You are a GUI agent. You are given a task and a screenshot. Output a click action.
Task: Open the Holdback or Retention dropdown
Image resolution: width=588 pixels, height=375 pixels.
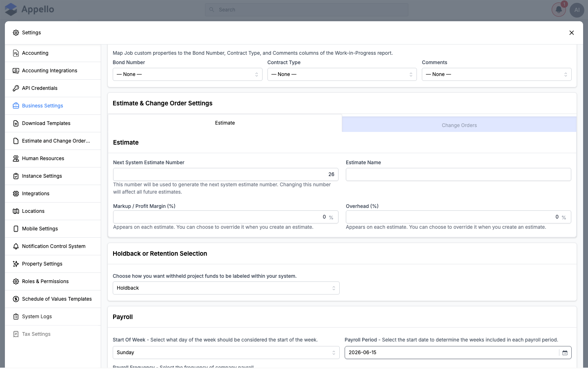pos(226,288)
